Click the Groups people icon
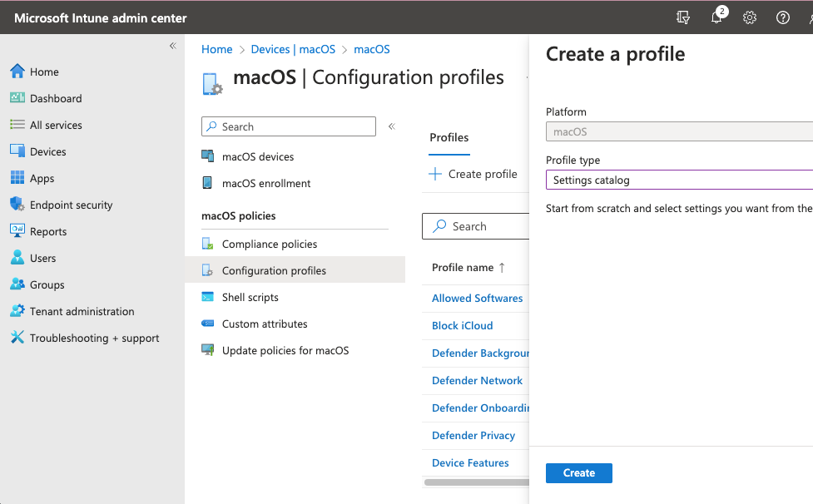This screenshot has width=813, height=504. point(17,284)
